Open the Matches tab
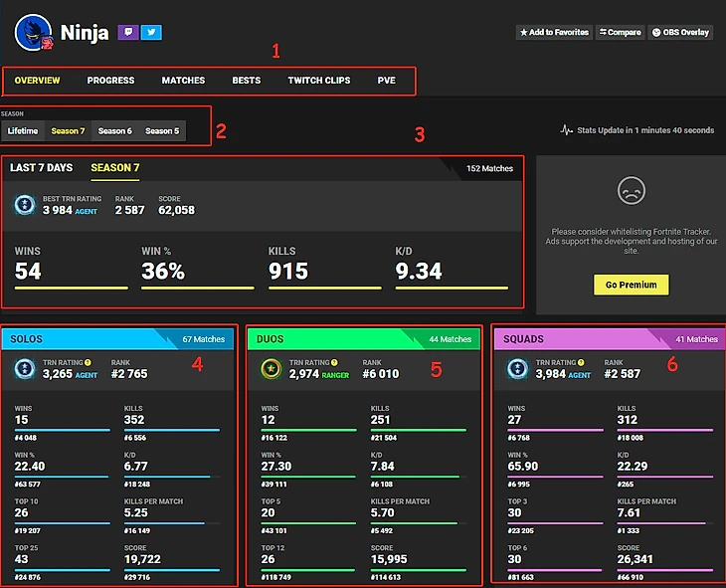Viewport: 726px width, 588px height. tap(183, 81)
